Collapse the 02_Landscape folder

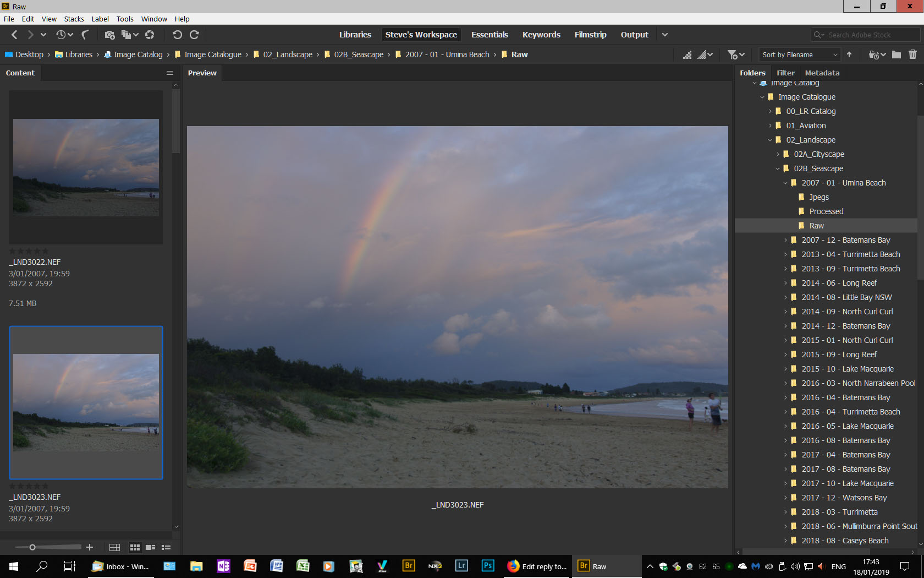click(x=770, y=140)
